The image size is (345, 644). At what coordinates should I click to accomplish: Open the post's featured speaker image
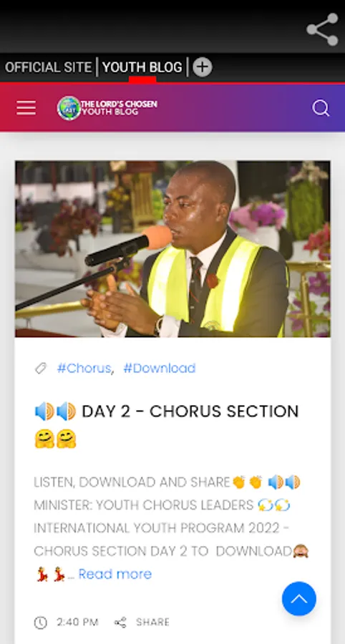click(x=172, y=249)
